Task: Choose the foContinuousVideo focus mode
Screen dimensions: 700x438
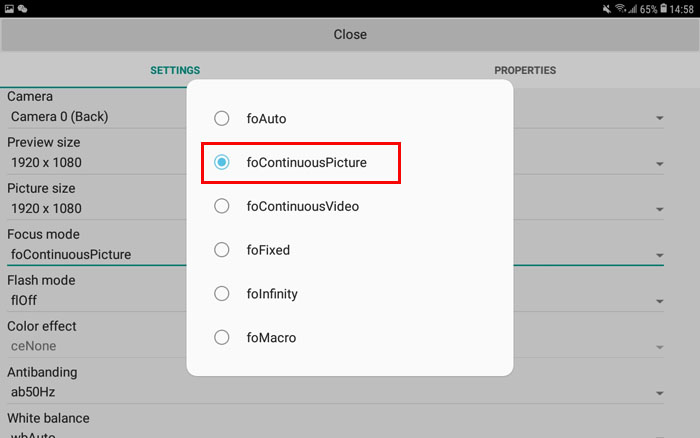Action: pos(221,206)
